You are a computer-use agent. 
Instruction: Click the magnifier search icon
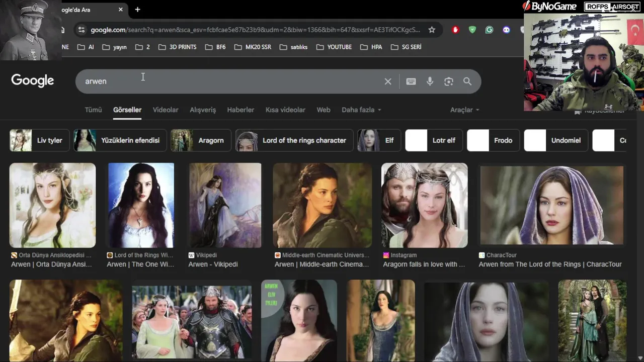[467, 81]
